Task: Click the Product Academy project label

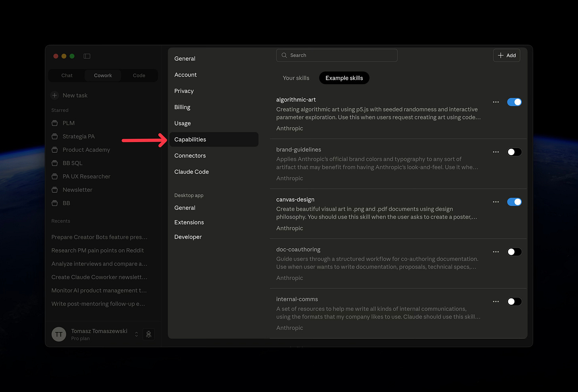Action: click(x=86, y=150)
